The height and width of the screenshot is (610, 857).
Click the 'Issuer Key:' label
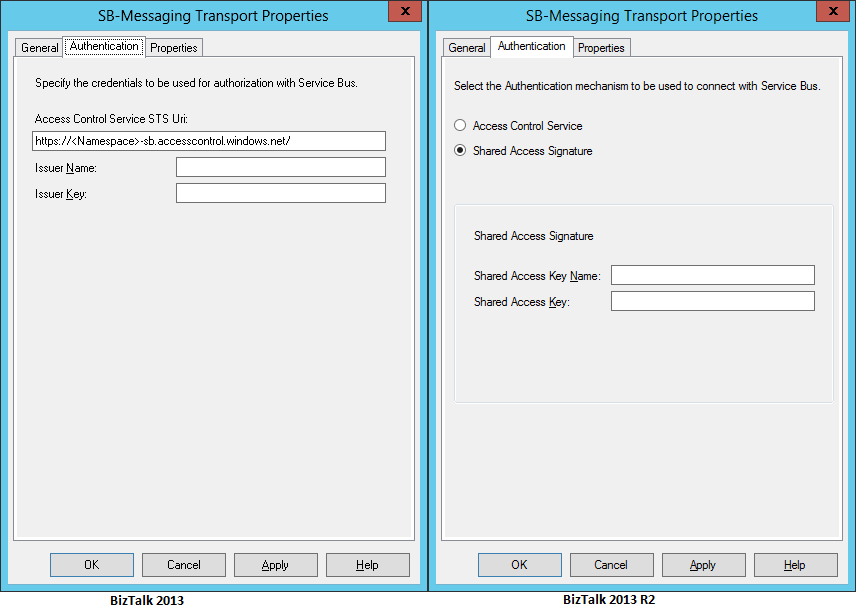click(61, 194)
